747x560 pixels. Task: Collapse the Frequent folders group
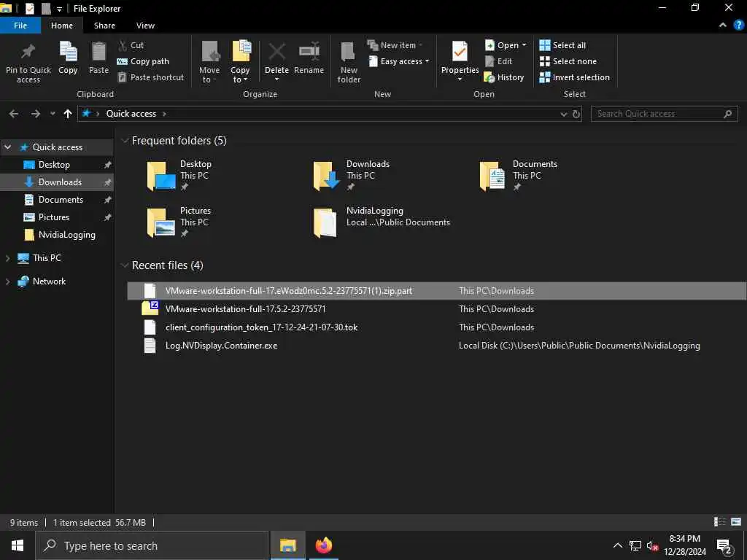point(125,141)
